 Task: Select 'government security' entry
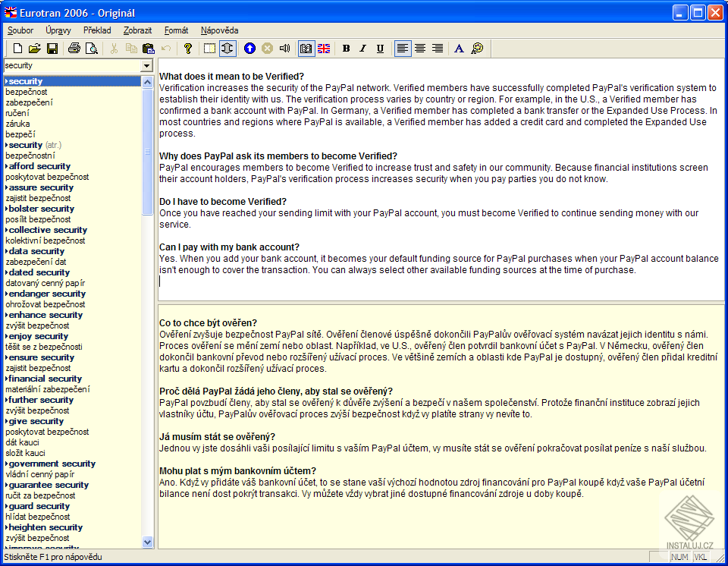click(52, 464)
